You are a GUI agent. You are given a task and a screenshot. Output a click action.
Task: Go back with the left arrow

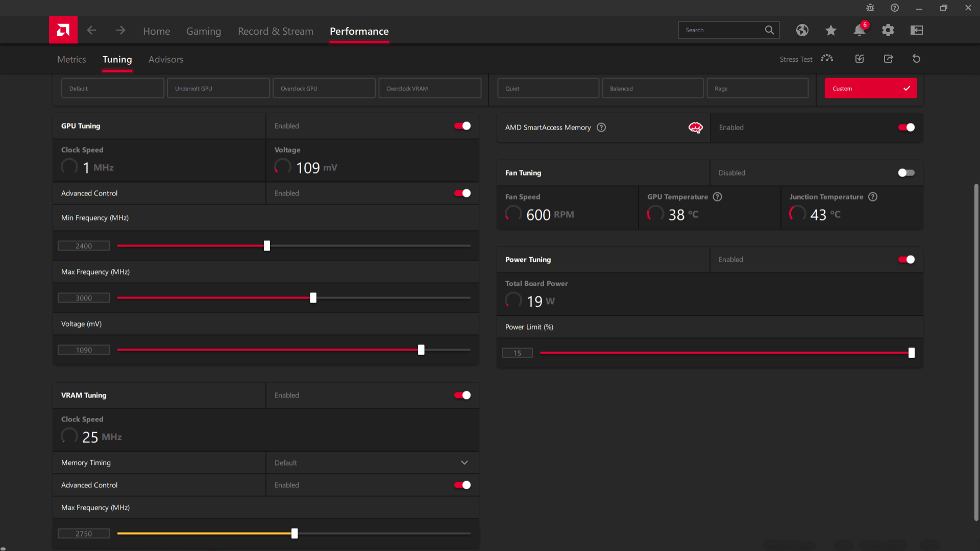91,30
